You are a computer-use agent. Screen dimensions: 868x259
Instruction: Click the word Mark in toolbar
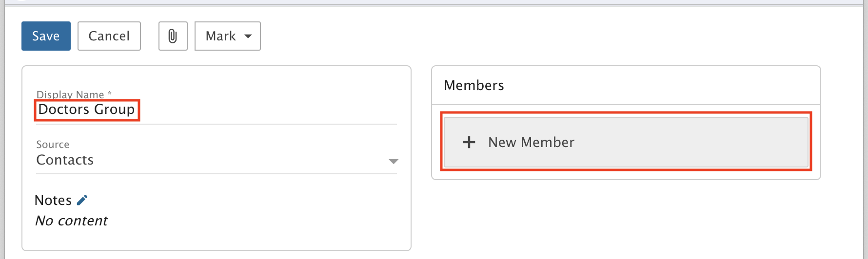click(x=220, y=36)
